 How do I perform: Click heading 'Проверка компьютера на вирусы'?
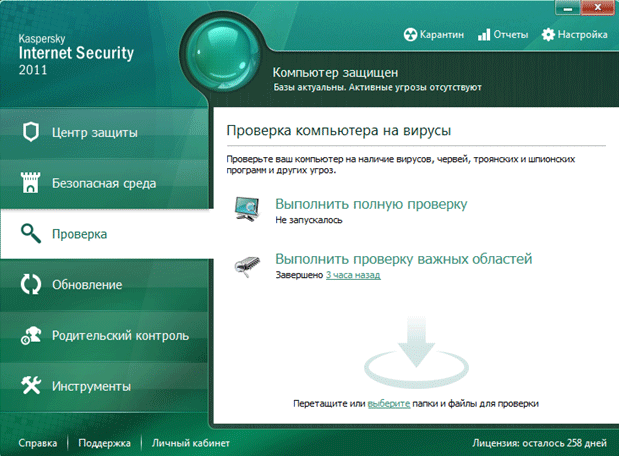[x=339, y=130]
